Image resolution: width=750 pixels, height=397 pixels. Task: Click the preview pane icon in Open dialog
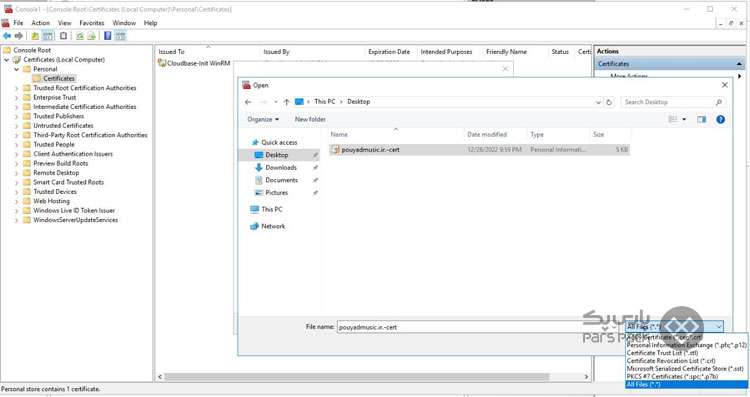coord(701,119)
